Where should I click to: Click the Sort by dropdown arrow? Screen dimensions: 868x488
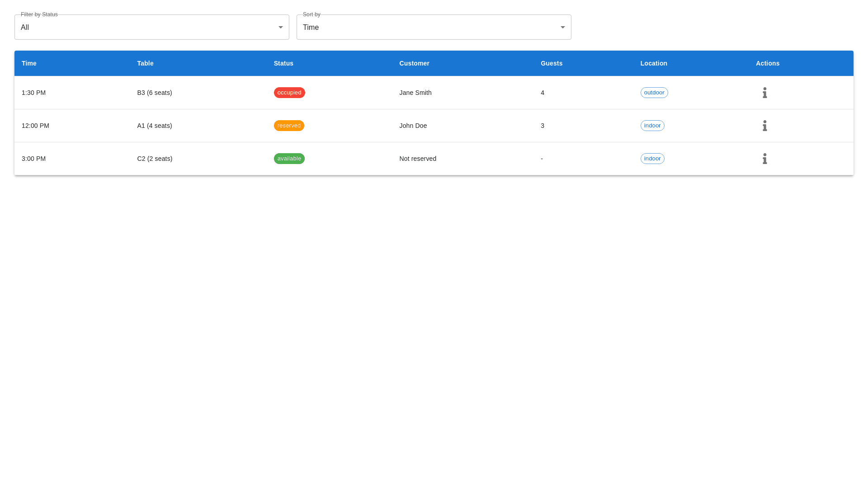(x=562, y=27)
